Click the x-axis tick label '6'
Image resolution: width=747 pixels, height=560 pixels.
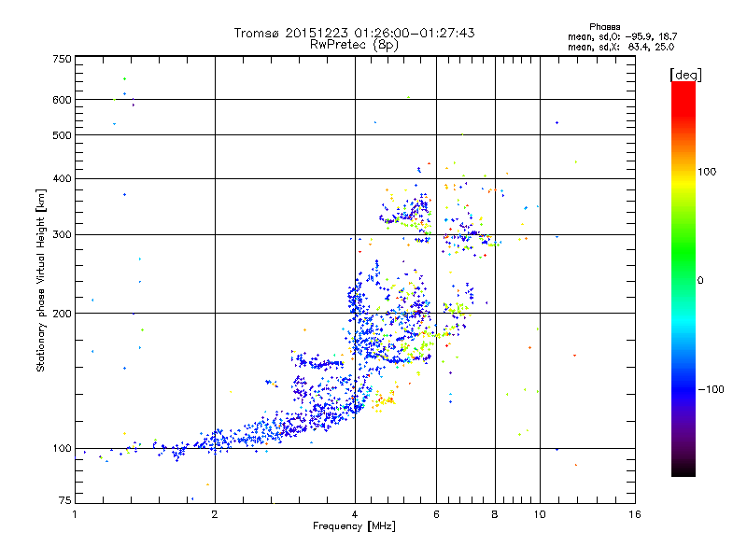436,514
